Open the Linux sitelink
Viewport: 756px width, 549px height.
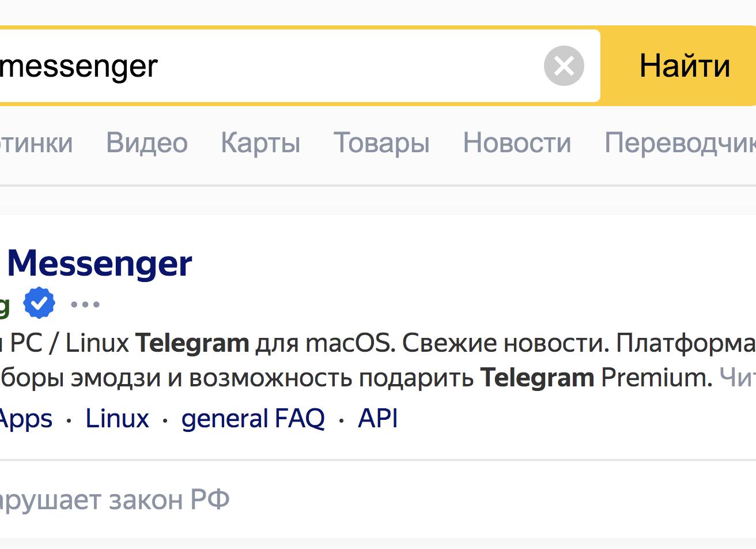[117, 419]
